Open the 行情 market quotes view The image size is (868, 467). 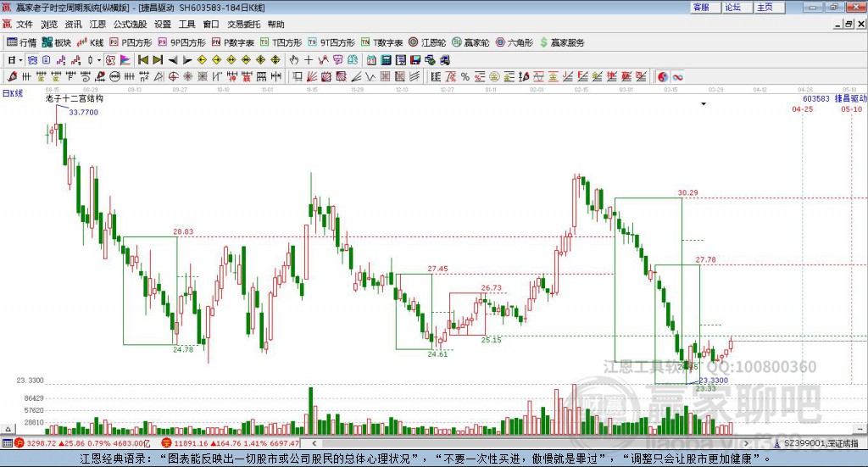(21, 42)
